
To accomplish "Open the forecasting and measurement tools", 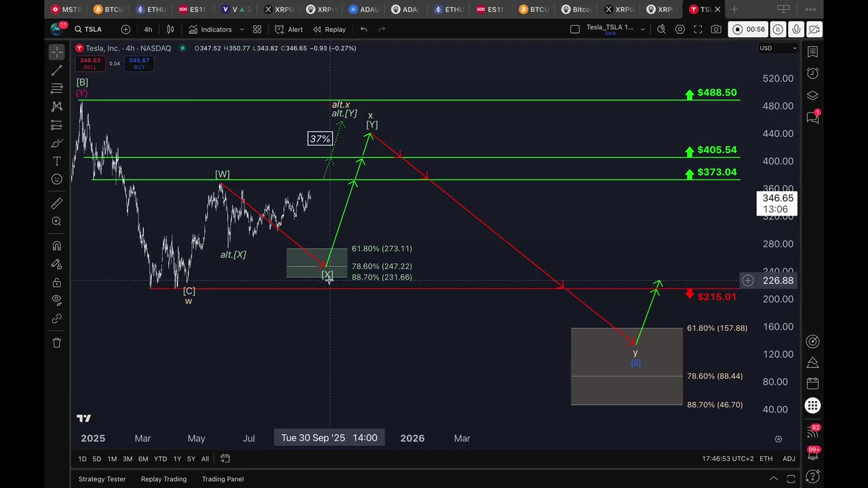I will (57, 125).
